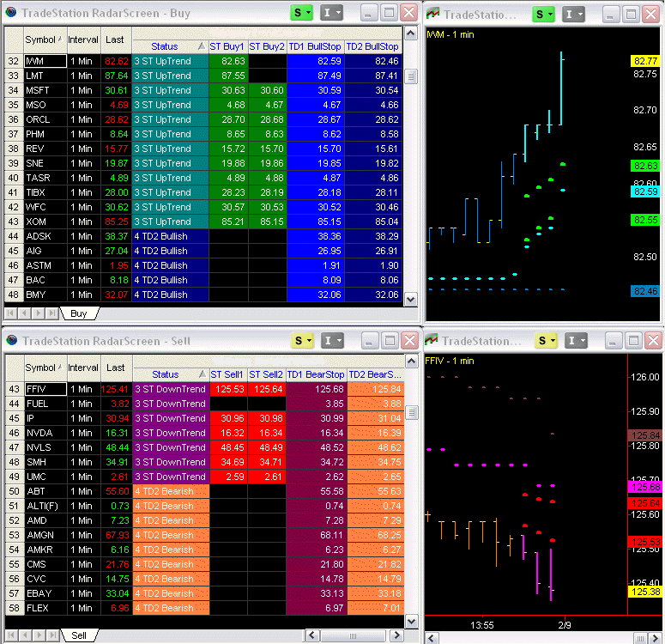This screenshot has width=665, height=644.
Task: Select MMM symbol cell in Buy window
Action: click(45, 61)
